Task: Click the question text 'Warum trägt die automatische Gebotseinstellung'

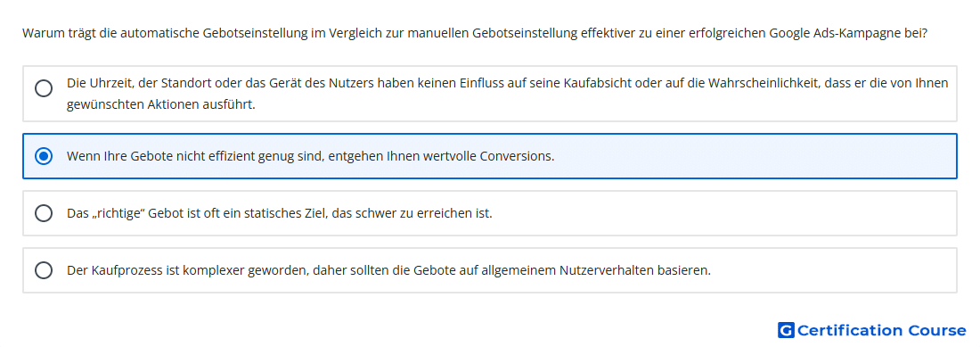Action: [165, 32]
